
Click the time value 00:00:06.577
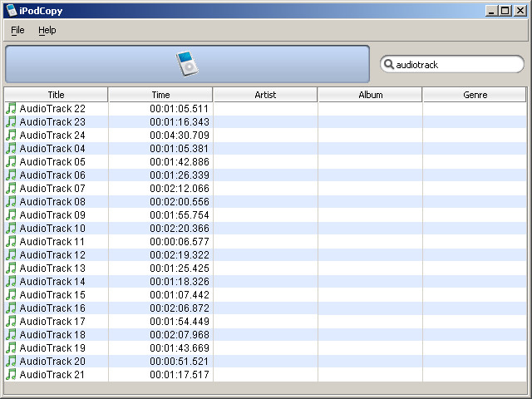coord(180,242)
